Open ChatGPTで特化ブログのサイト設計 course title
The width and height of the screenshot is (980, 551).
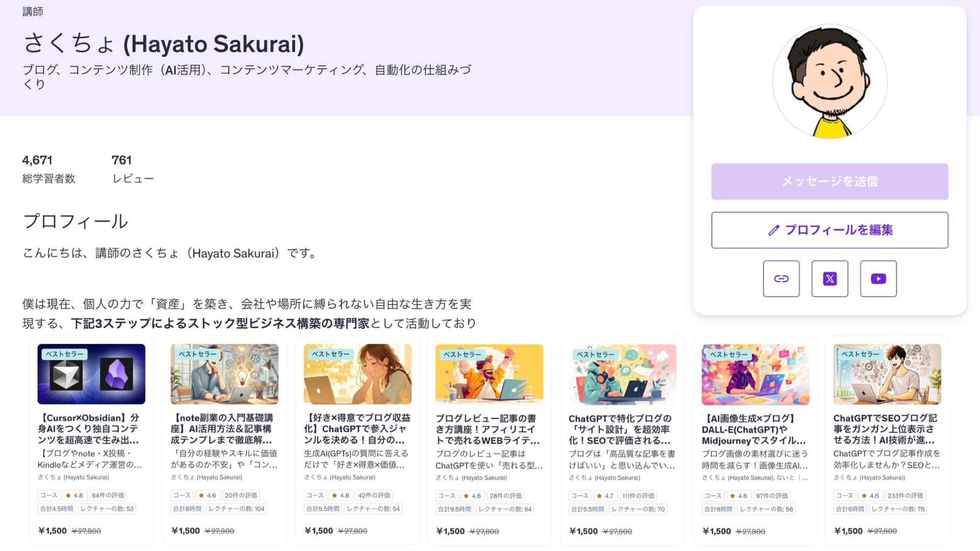[x=620, y=429]
